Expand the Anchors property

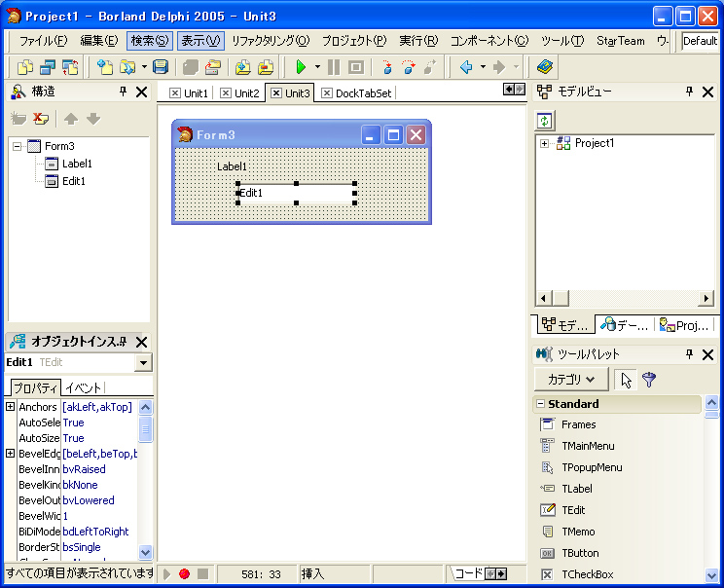click(x=10, y=407)
